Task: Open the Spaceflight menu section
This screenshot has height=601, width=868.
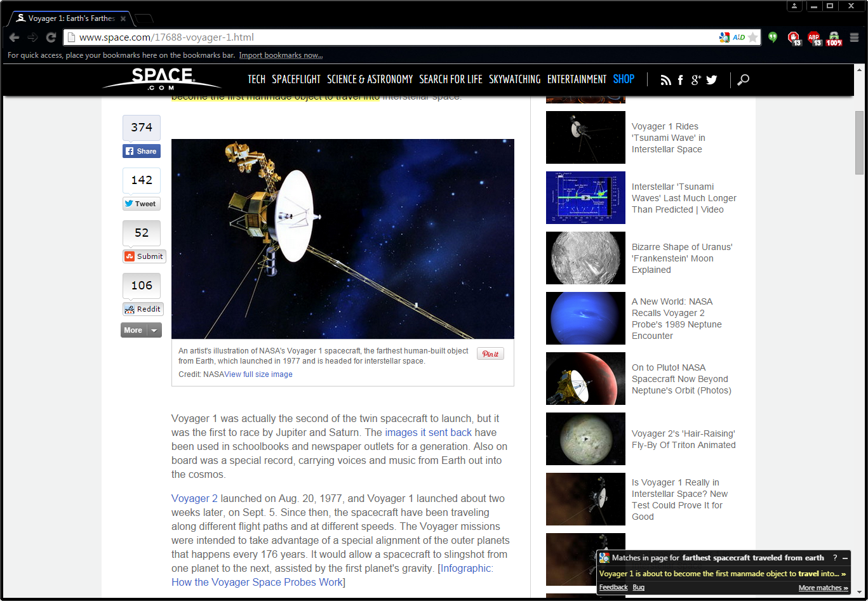Action: 297,79
